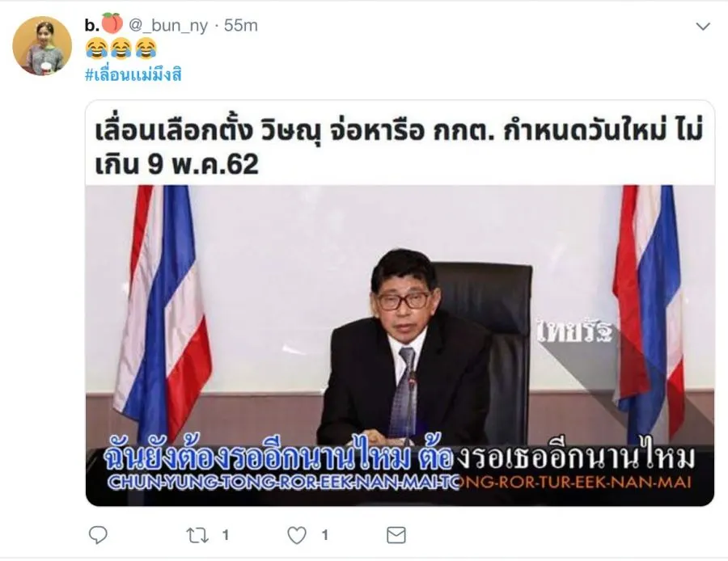Click the laughing emoji tweet text
728x561 pixels.
point(121,49)
